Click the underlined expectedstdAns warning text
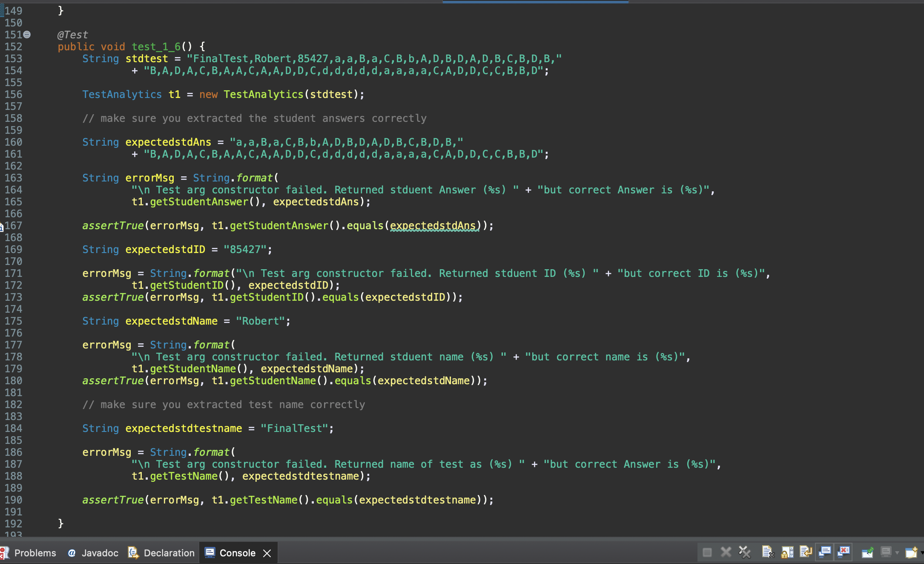924x564 pixels. tap(433, 225)
